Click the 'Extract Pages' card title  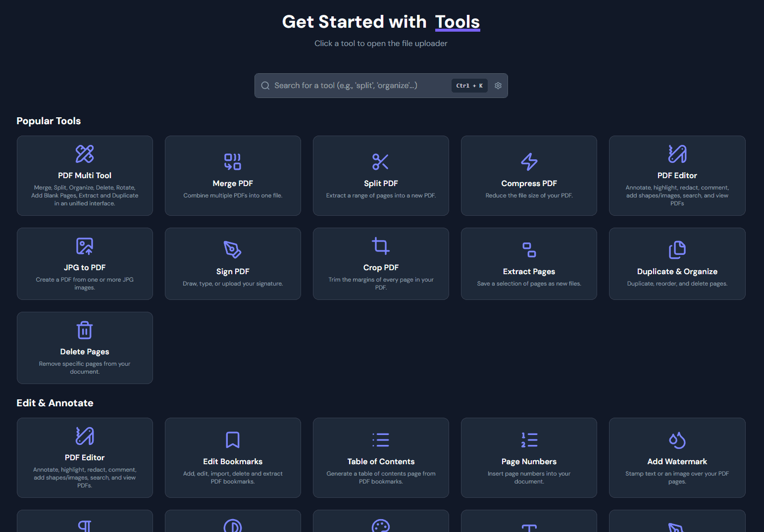point(529,271)
